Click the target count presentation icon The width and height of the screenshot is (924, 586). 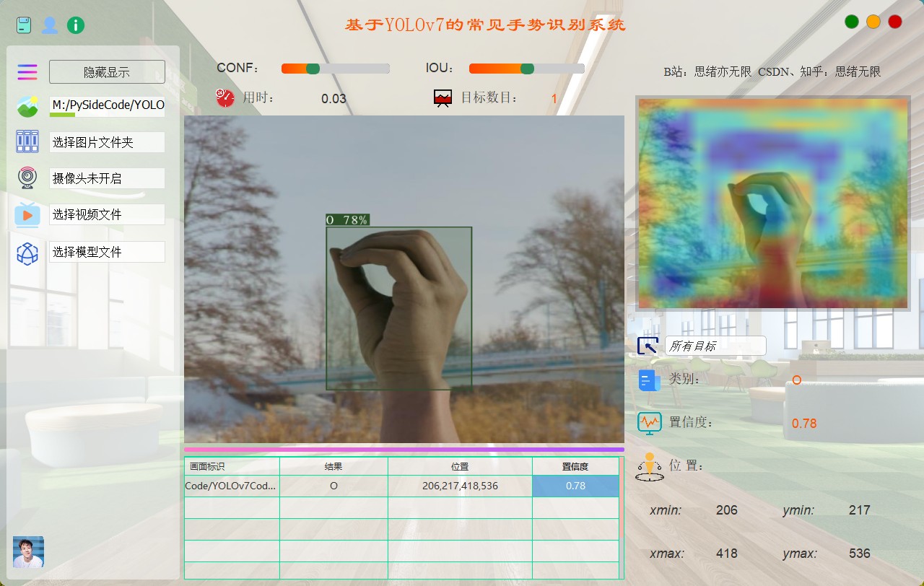[443, 98]
